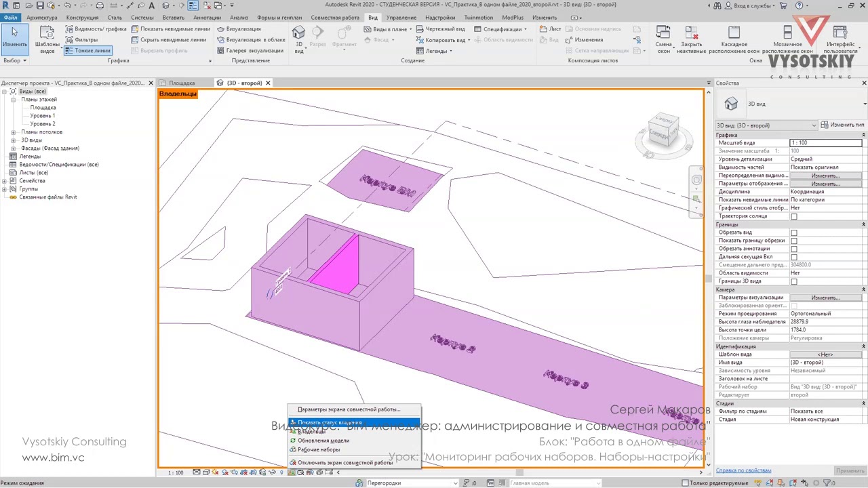Toggle Обрезать вид checkbox

pyautogui.click(x=794, y=232)
